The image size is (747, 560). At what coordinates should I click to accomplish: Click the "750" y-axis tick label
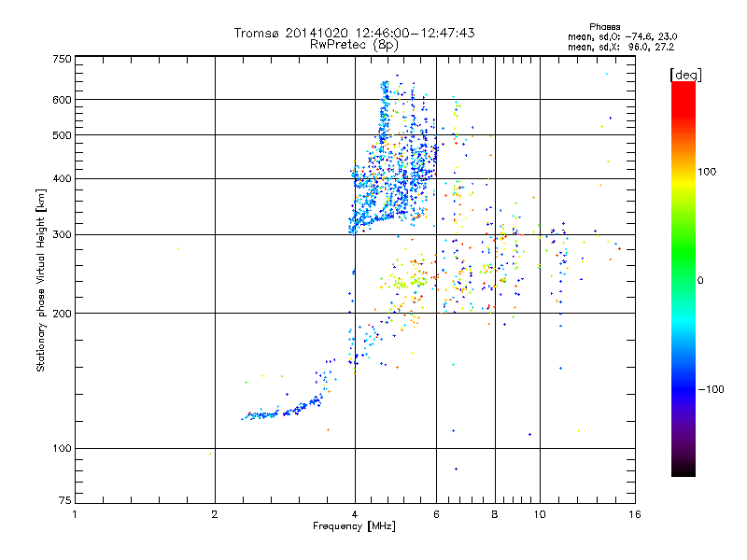click(x=62, y=59)
